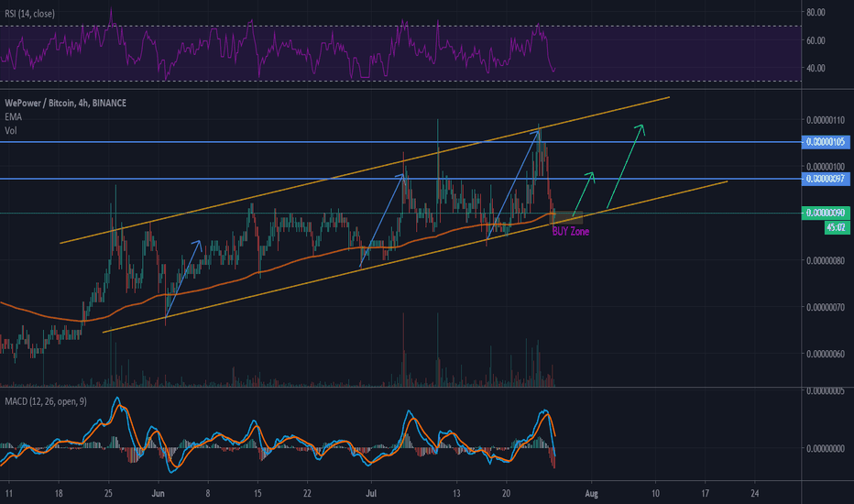Click the 0.00000100 price axis value
This screenshot has height=504, width=854.
pos(826,167)
